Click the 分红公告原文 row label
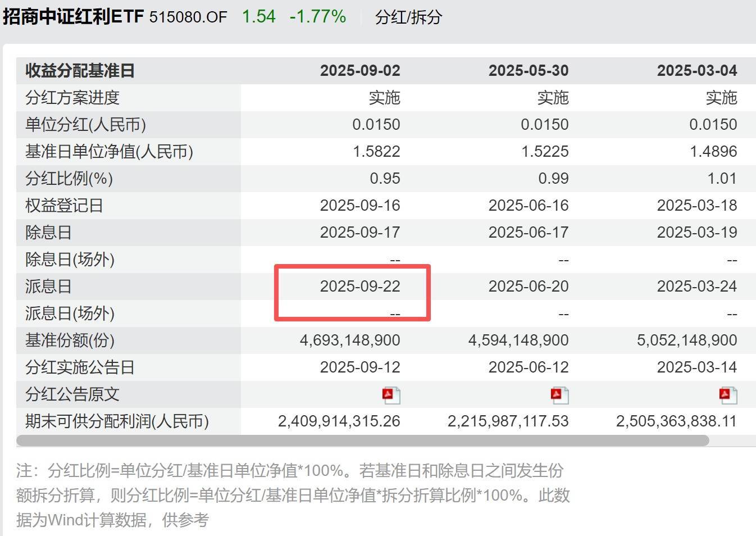Image resolution: width=756 pixels, height=536 pixels. pos(72,394)
